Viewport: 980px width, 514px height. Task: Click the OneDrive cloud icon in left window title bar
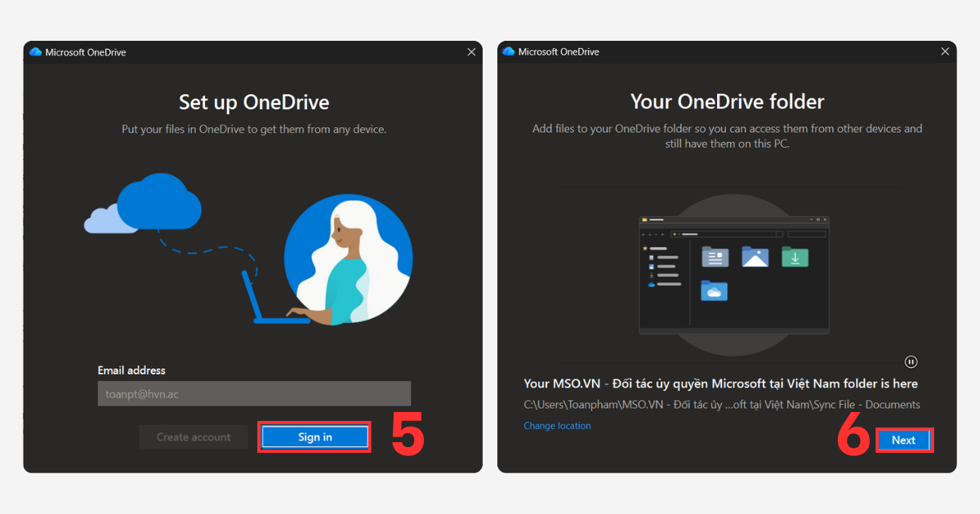coord(34,51)
